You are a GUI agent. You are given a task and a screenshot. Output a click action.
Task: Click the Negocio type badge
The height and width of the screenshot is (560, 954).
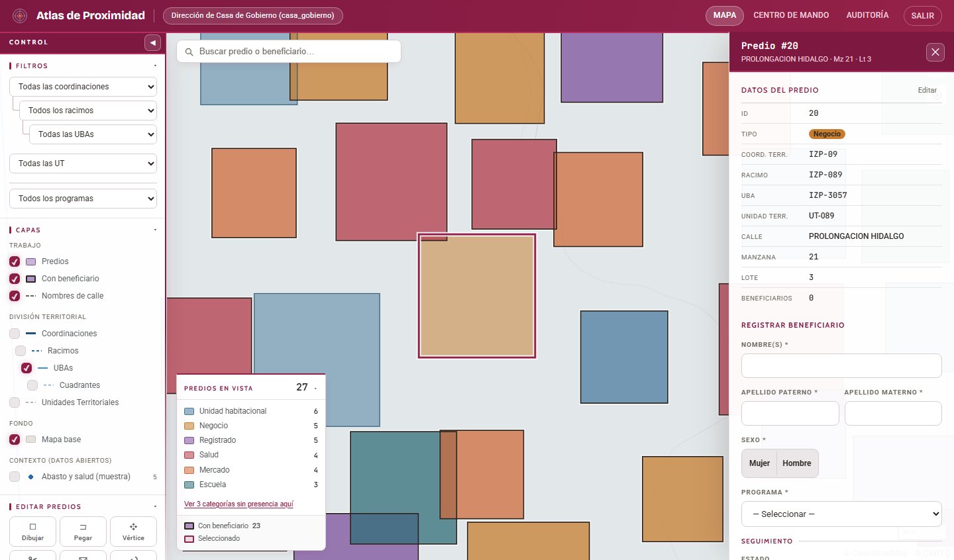point(827,134)
